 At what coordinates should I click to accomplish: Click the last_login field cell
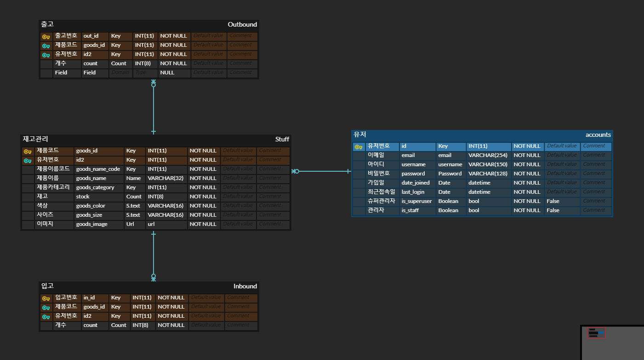(417, 192)
